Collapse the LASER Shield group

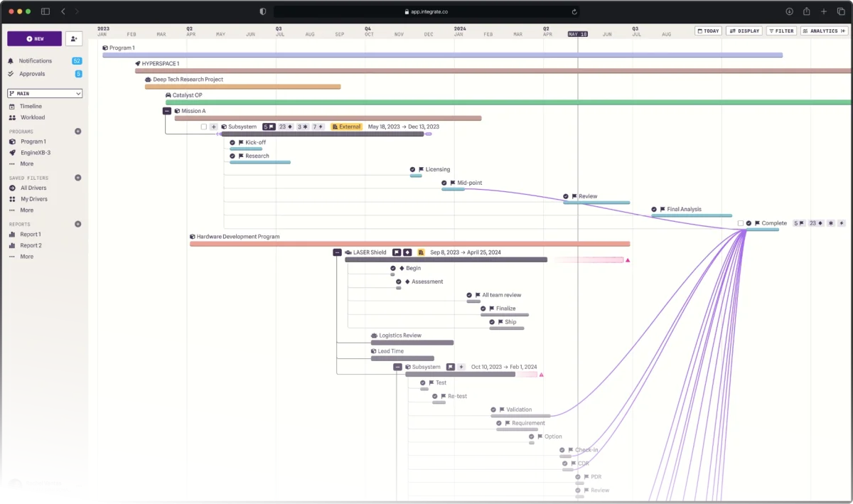[338, 252]
